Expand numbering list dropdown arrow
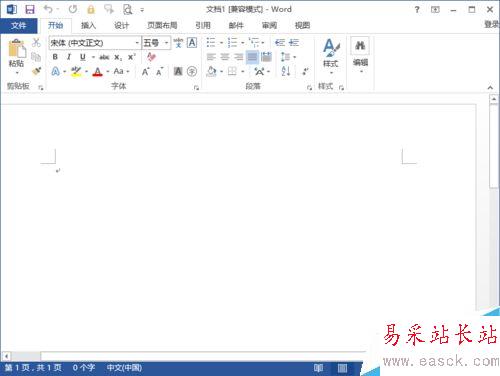This screenshot has height=376, width=500. click(242, 43)
